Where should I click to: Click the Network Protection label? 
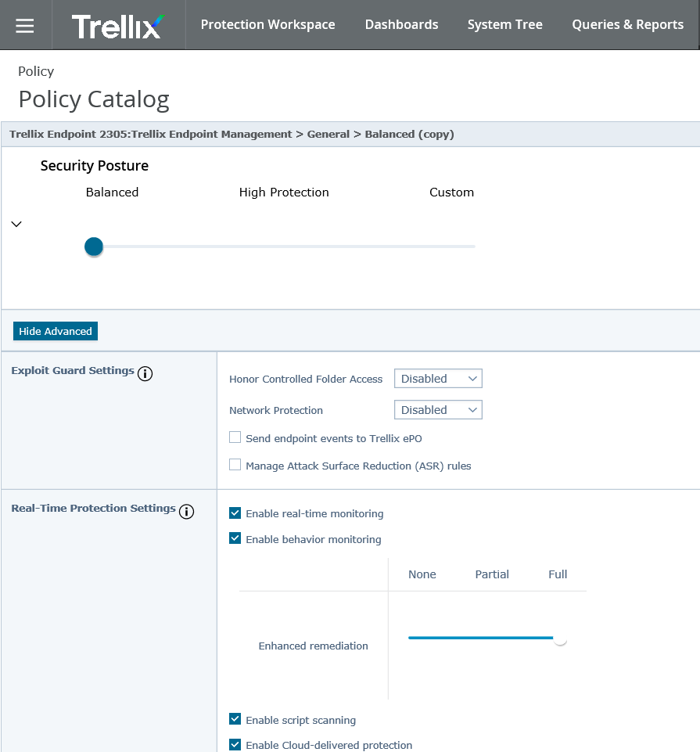click(276, 410)
